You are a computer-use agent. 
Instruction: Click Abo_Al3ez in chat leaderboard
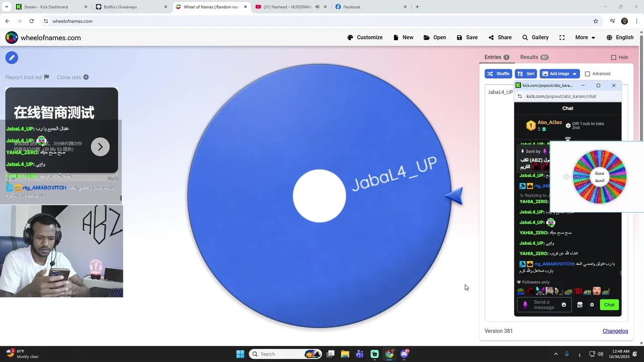click(x=549, y=123)
